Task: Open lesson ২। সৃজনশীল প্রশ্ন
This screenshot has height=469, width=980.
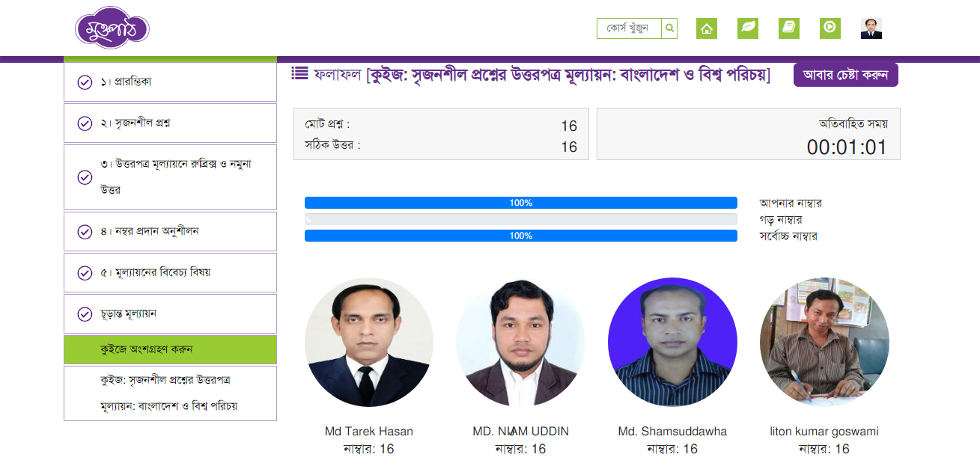Action: click(x=170, y=123)
